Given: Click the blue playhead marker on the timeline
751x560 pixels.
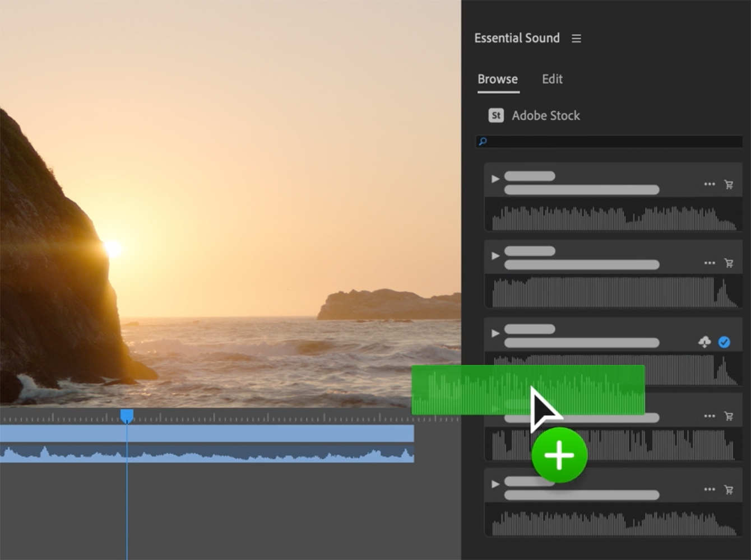Looking at the screenshot, I should [x=127, y=416].
